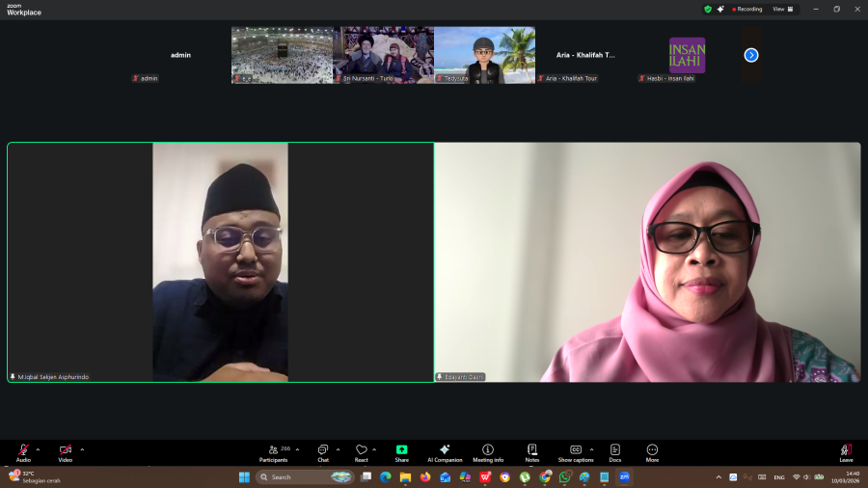Click the green Share screen button
Viewport: 868px width, 488px height.
click(x=401, y=450)
